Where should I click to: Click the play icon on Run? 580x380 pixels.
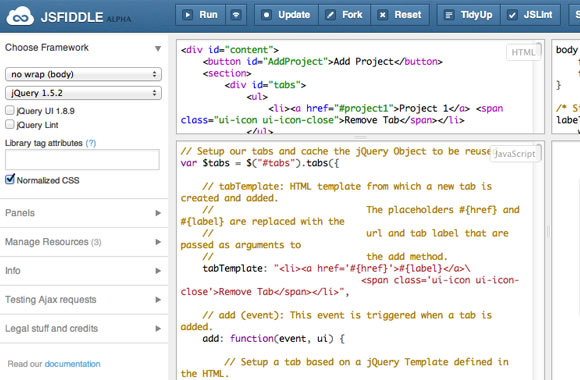coord(188,15)
